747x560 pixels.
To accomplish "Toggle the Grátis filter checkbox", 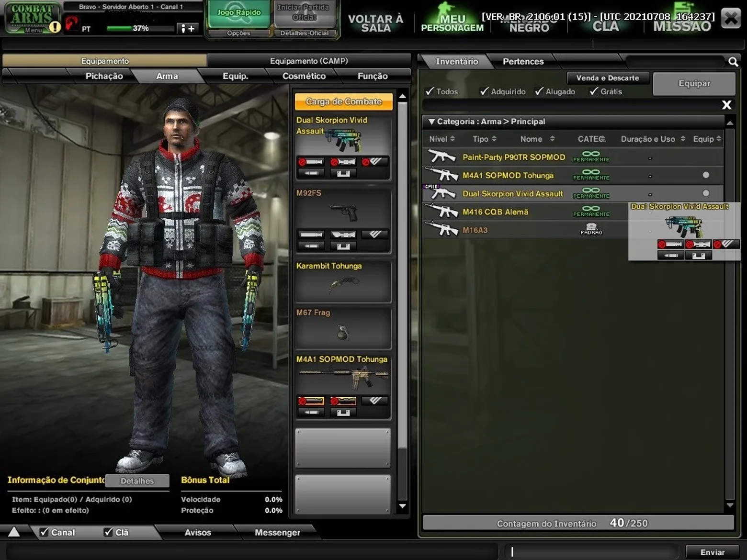I will [594, 91].
